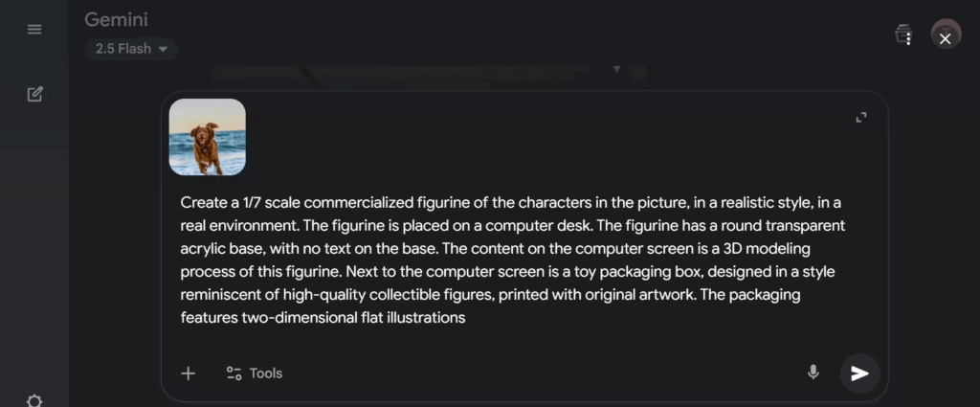Click the plus icon to add files

(189, 373)
